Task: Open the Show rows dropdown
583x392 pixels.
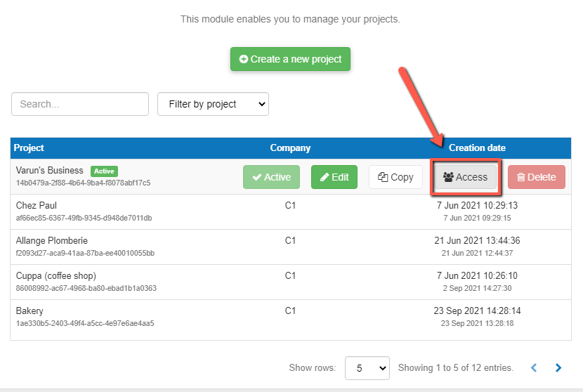Action: (367, 368)
